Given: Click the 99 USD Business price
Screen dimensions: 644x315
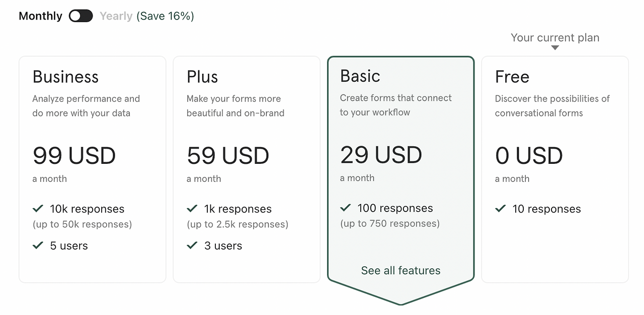Looking at the screenshot, I should 74,156.
